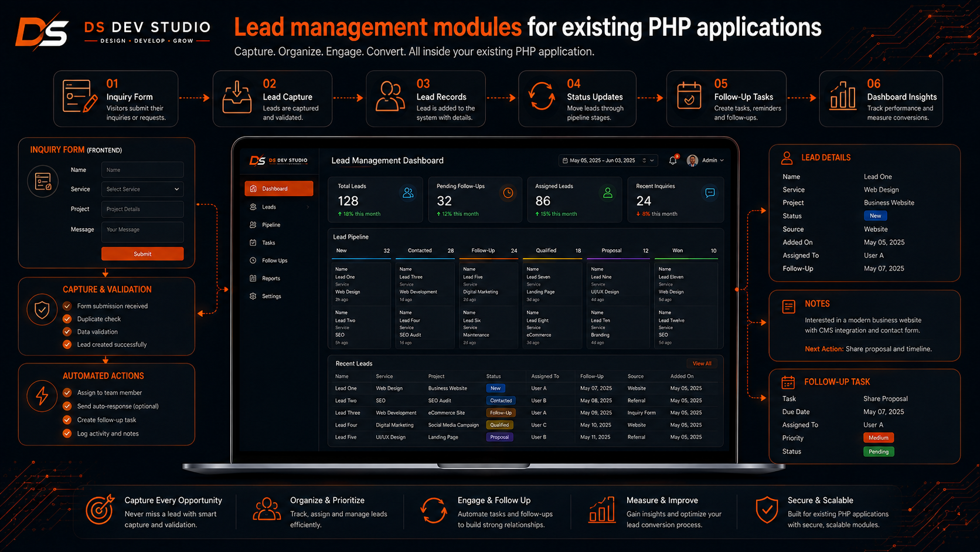
Task: Click the Recent Inquiries chat icon
Action: [710, 192]
